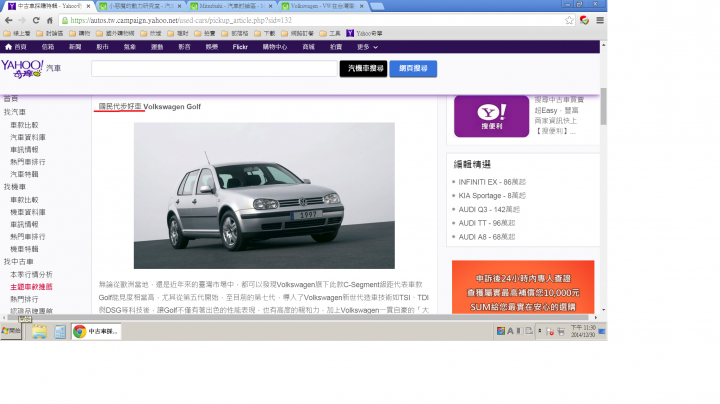Screen dimensions: 720x404
Task: Open the AUDI A8 - 68萬起 link
Action: click(487, 237)
